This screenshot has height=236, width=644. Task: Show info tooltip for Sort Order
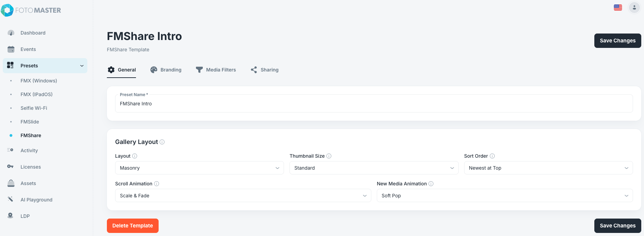(x=492, y=156)
